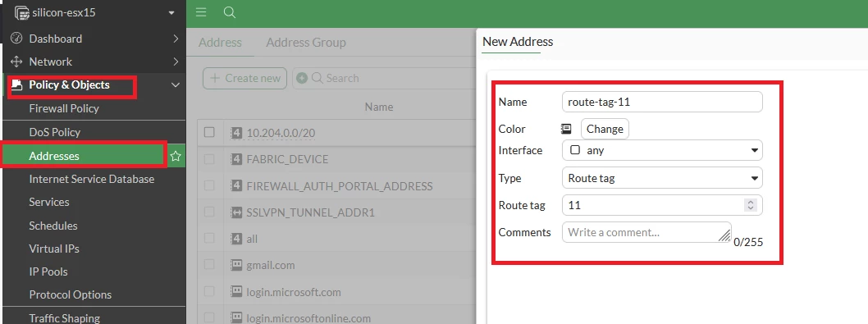Open Internet Service Database in the sidebar
Screen dimensions: 868x324
92,179
